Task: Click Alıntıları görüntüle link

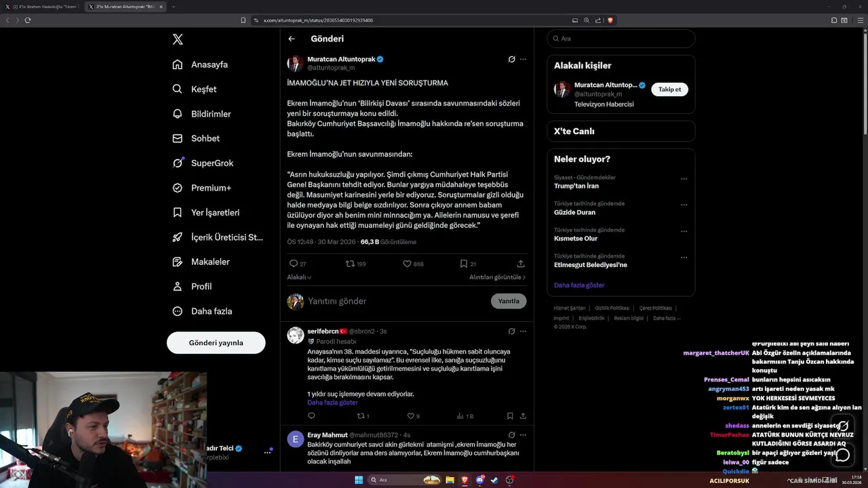Action: [497, 277]
